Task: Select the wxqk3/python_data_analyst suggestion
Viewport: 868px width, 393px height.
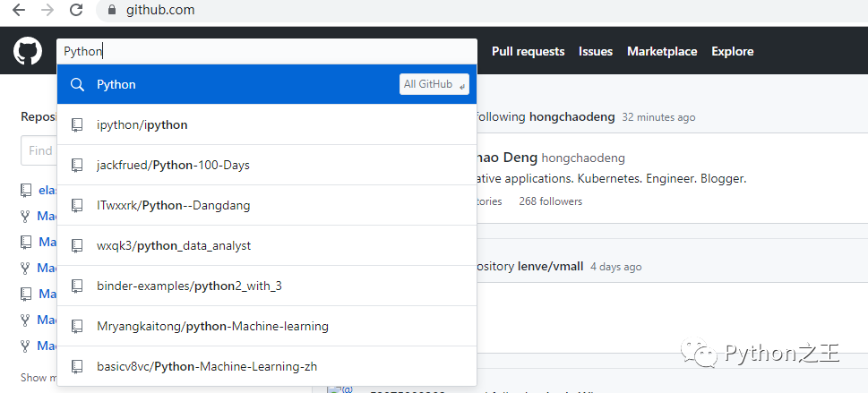Action: 267,246
